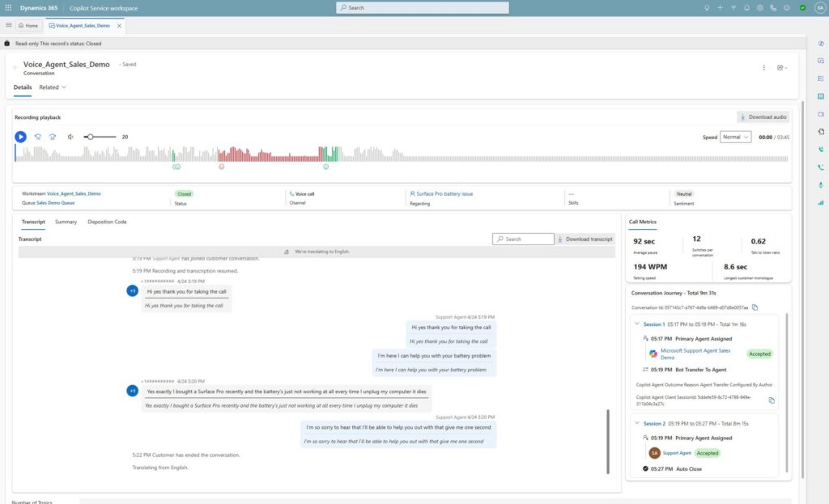Go back using the arrow by record title
The image size is (829, 504).
tap(15, 67)
